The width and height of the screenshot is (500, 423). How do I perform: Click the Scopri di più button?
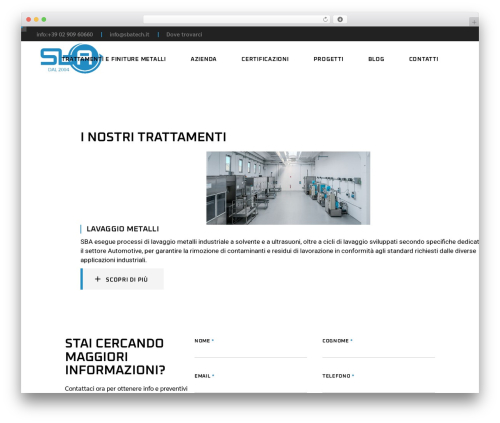click(x=122, y=279)
